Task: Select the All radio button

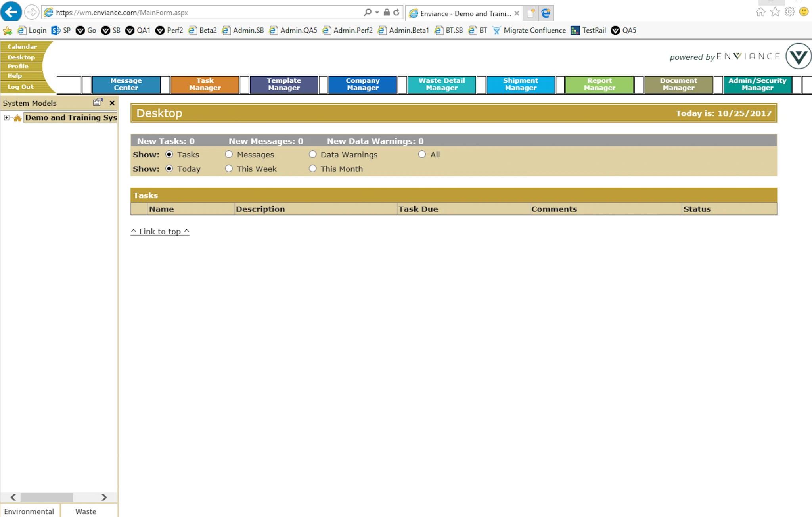Action: click(x=422, y=154)
